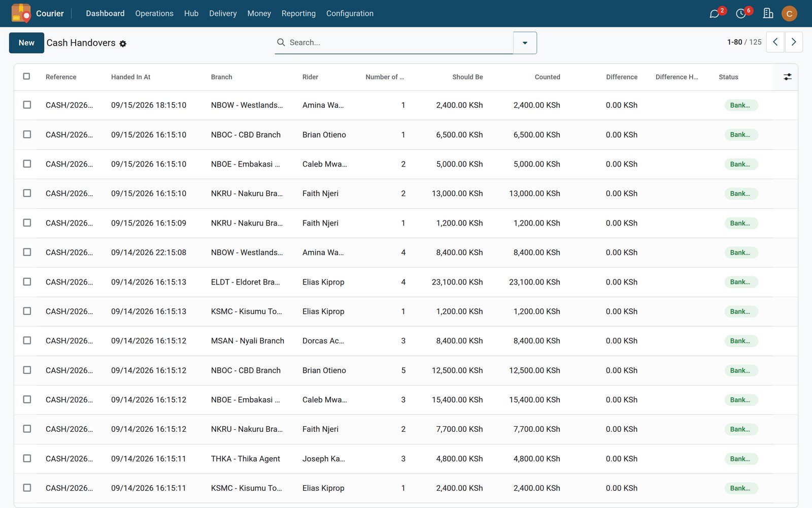The image size is (812, 508).
Task: Open the THKA - Thika Agent row
Action: tap(405, 459)
